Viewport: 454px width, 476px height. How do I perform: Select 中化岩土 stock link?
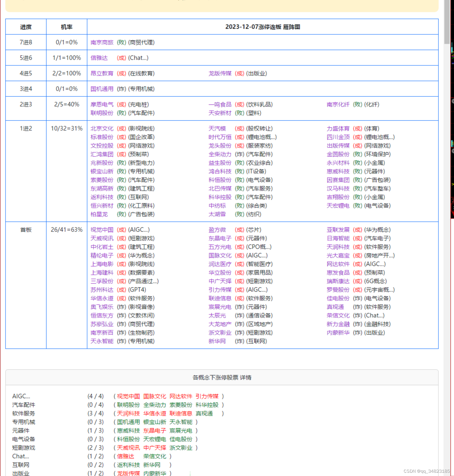102,247
